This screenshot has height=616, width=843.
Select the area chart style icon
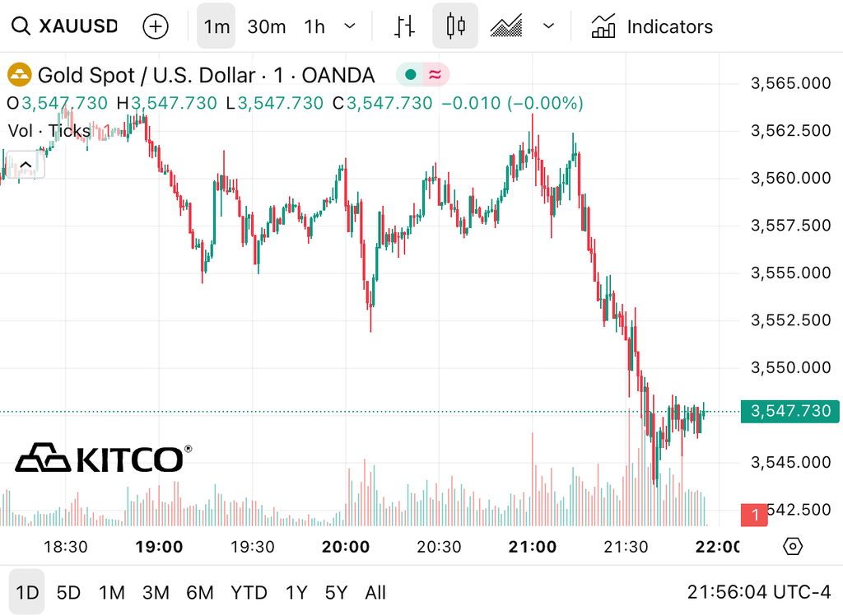(x=506, y=26)
